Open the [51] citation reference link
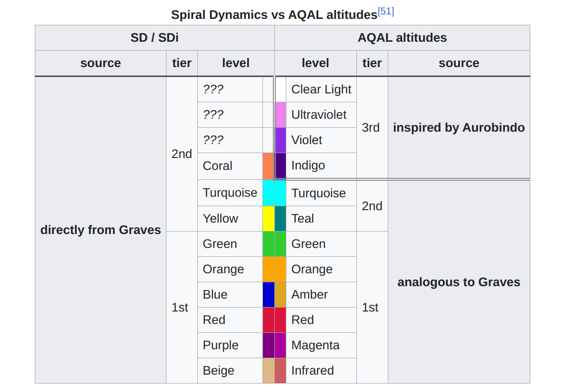Viewport: 588px width, 392px height. [386, 11]
